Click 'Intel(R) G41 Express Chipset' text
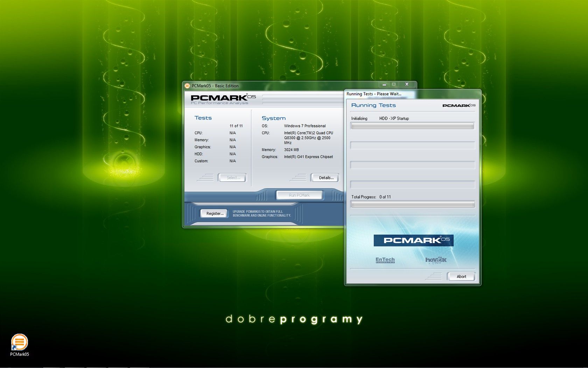 tap(308, 157)
